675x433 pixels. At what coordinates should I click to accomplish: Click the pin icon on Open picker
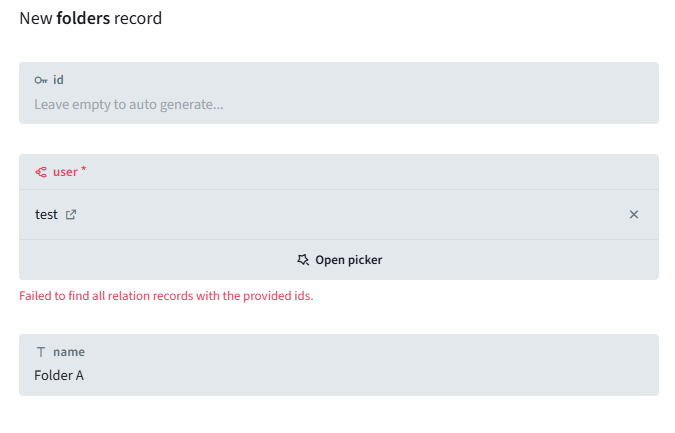(303, 260)
